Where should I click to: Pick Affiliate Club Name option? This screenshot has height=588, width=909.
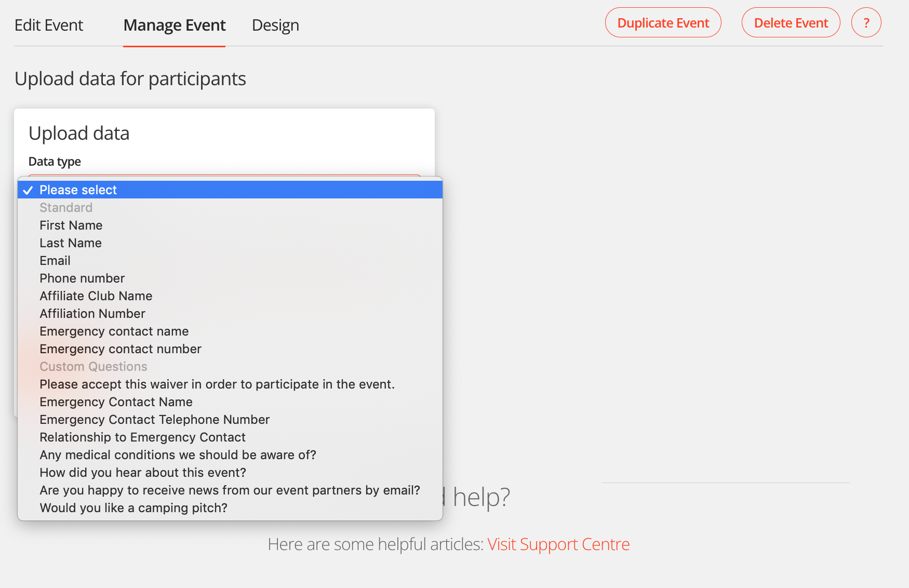click(x=96, y=296)
